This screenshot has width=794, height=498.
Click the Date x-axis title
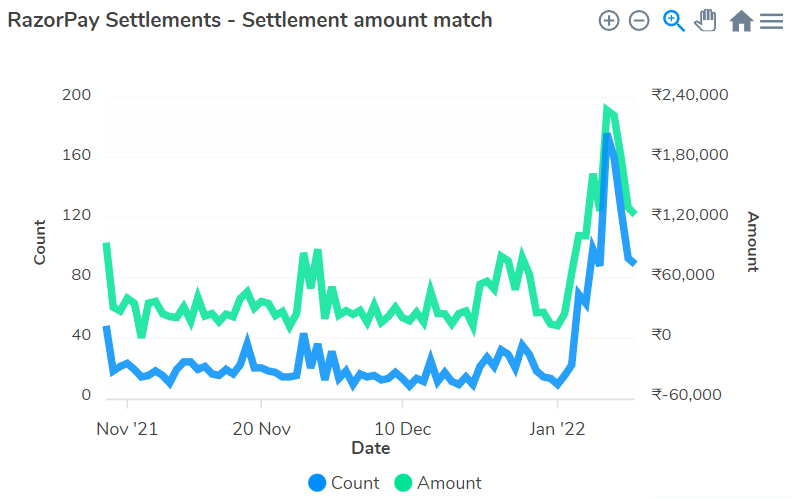click(370, 448)
